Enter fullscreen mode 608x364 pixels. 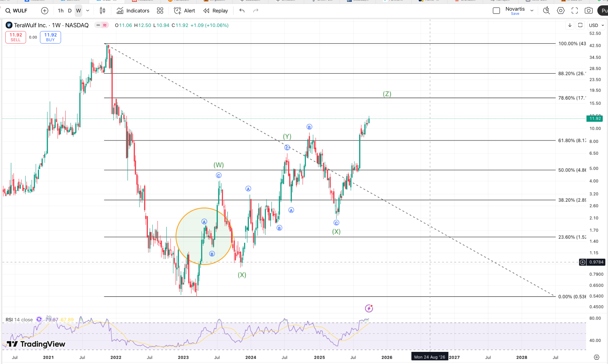click(x=575, y=11)
